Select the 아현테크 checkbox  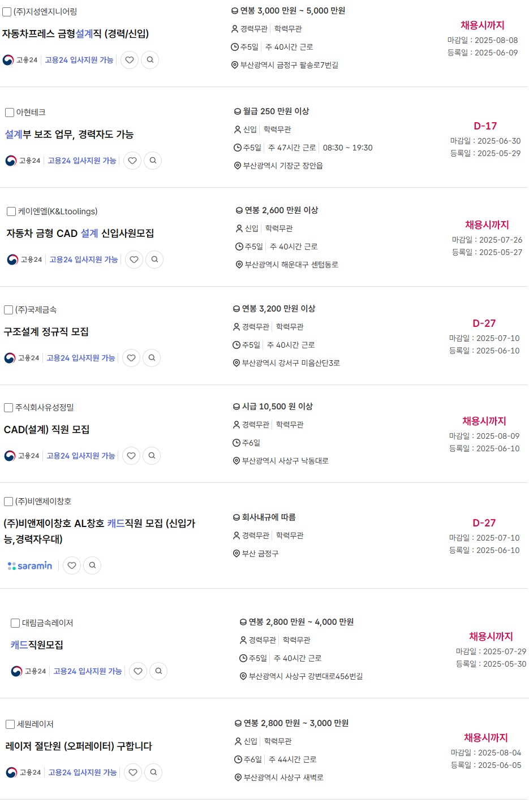[10, 113]
